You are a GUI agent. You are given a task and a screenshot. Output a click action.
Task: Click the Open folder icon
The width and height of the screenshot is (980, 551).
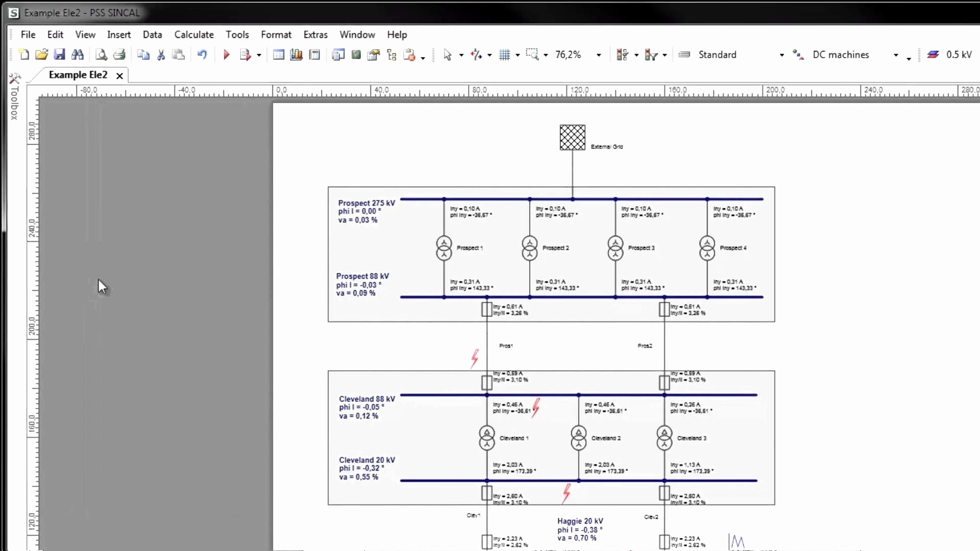42,55
